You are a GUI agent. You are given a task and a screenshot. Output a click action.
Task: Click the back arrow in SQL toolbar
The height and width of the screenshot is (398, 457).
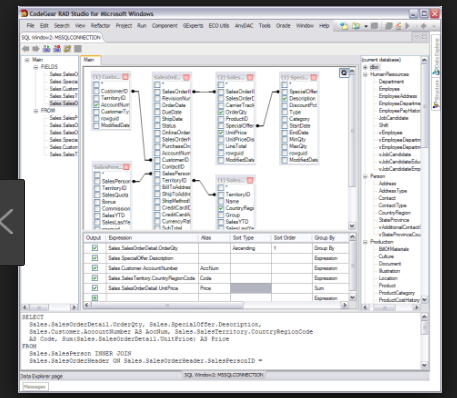[x=26, y=49]
